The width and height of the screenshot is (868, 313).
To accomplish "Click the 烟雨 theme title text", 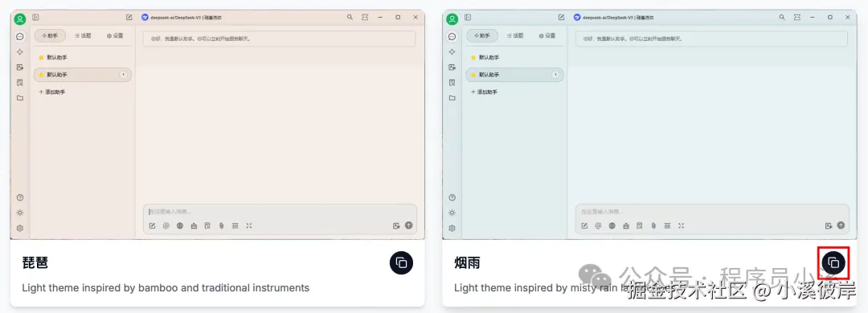I will [x=467, y=263].
